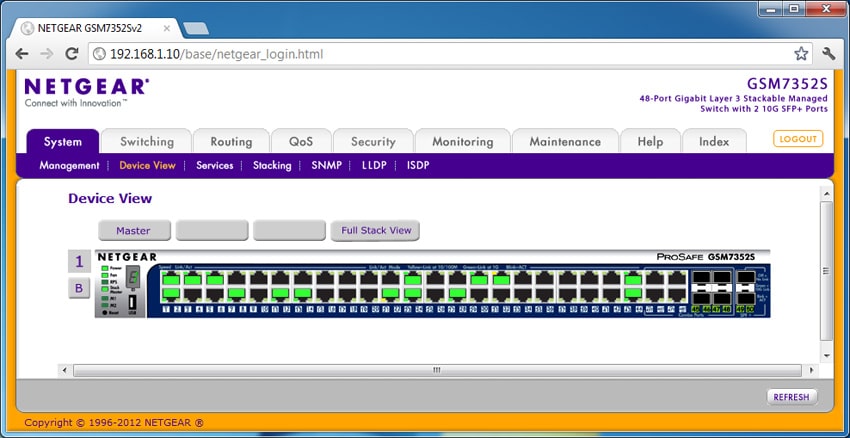The height and width of the screenshot is (438, 850).
Task: Open the browser wrench menu
Action: pyautogui.click(x=829, y=54)
